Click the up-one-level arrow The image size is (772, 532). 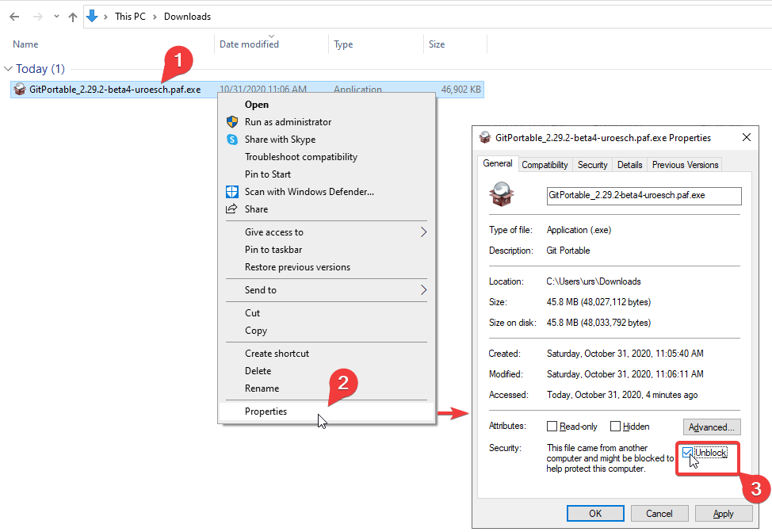coord(73,17)
